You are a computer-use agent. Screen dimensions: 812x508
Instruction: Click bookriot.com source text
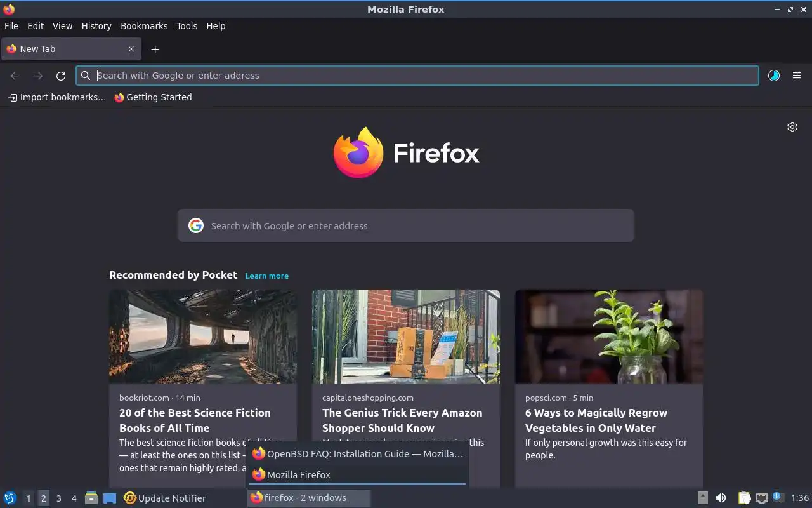tap(144, 398)
